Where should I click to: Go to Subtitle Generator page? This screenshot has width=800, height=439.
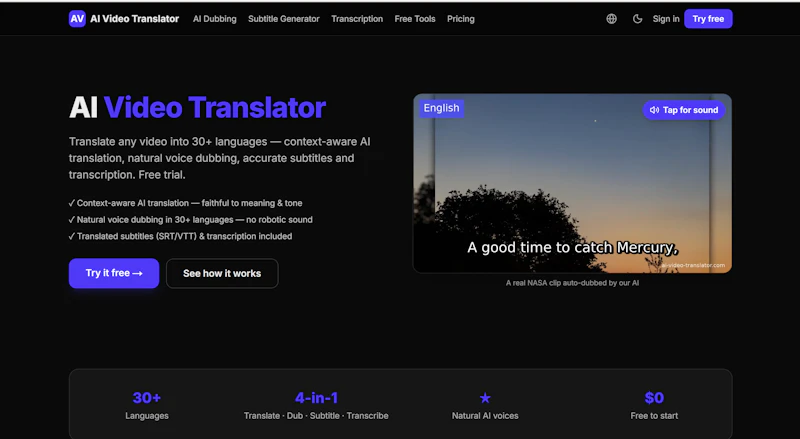click(x=284, y=19)
